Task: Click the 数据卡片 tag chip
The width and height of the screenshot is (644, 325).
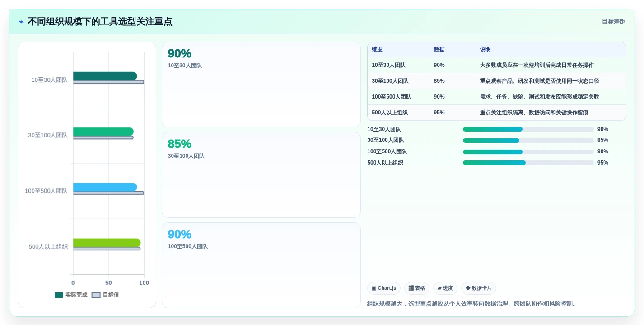Action: pyautogui.click(x=479, y=288)
